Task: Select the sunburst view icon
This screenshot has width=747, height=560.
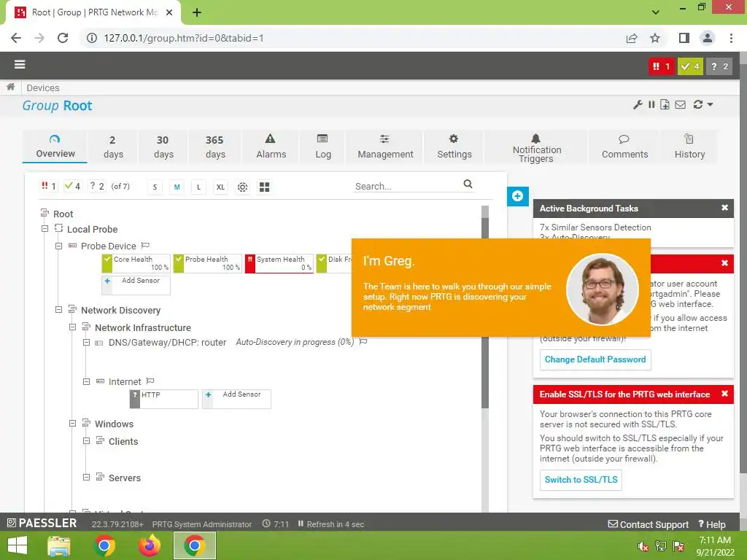Action: click(x=242, y=187)
